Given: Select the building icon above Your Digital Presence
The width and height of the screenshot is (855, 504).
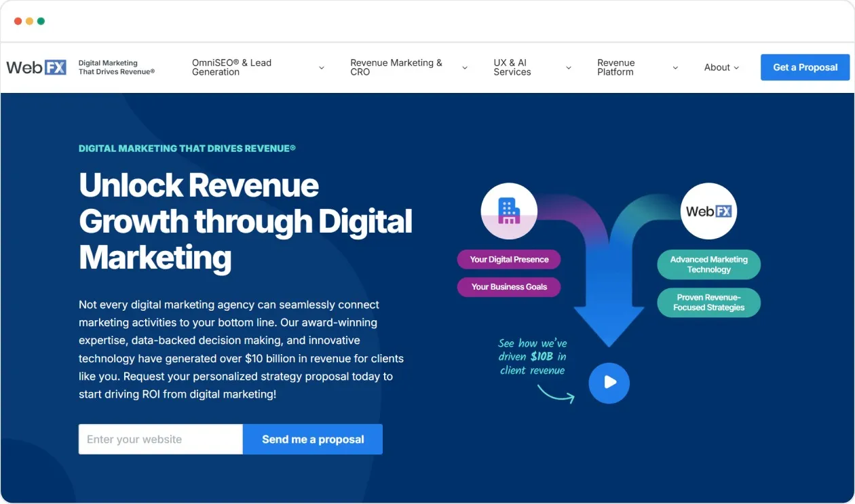Looking at the screenshot, I should (509, 210).
